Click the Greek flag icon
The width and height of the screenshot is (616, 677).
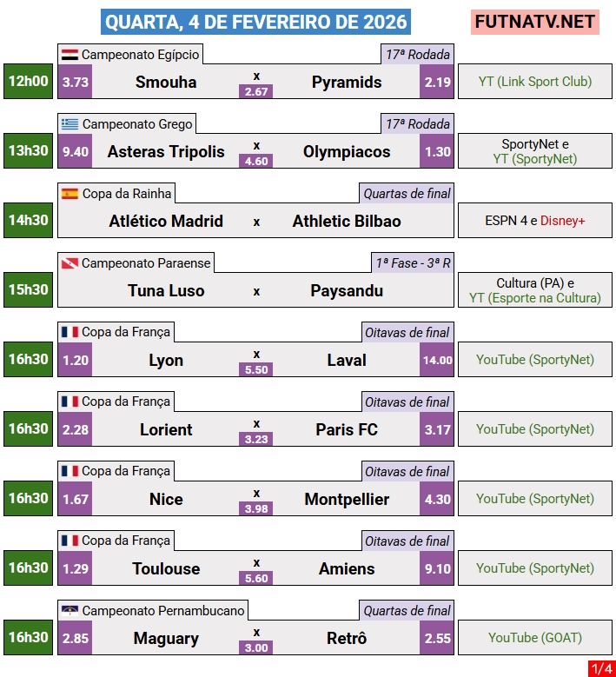click(x=70, y=124)
